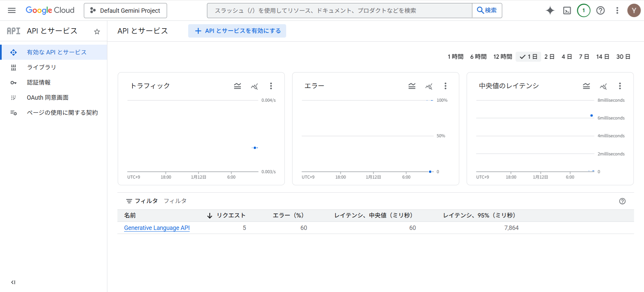Explore the トラフィック chart data icon
644x292 pixels.
coord(254,86)
